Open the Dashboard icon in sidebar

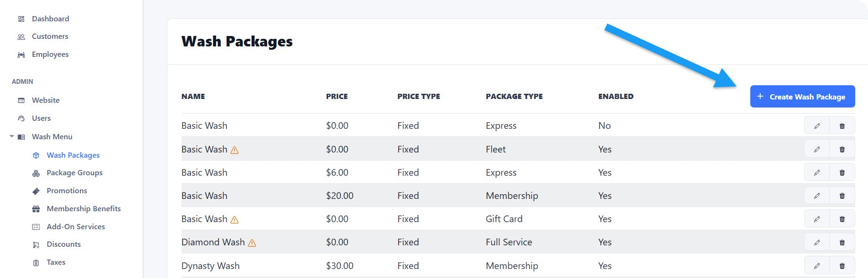point(21,19)
